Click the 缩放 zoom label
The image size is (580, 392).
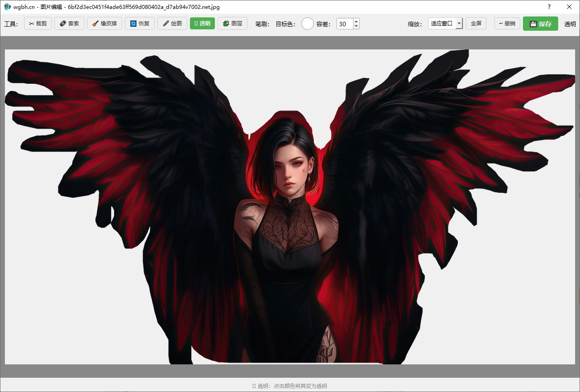(x=414, y=24)
